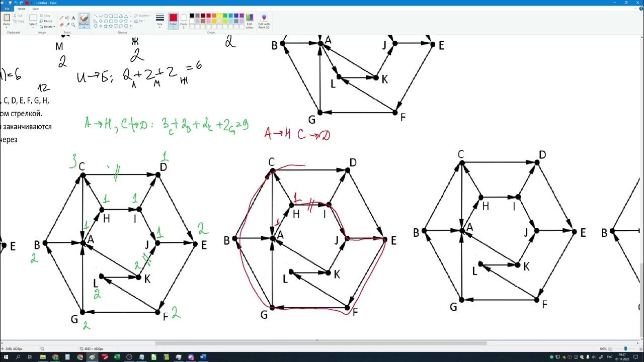
Task: Select the Pencil tool
Action: [x=61, y=18]
